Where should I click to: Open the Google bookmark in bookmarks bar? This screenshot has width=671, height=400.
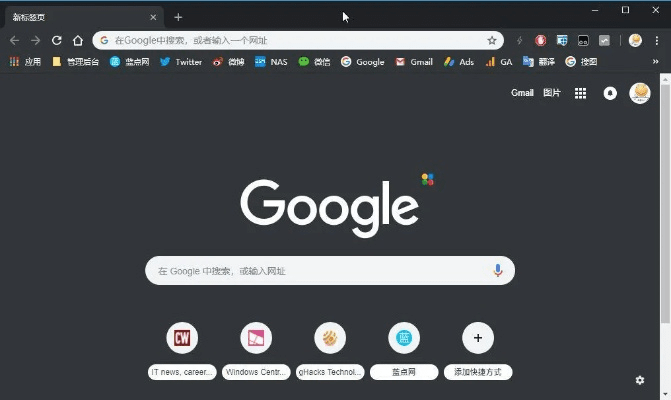362,62
